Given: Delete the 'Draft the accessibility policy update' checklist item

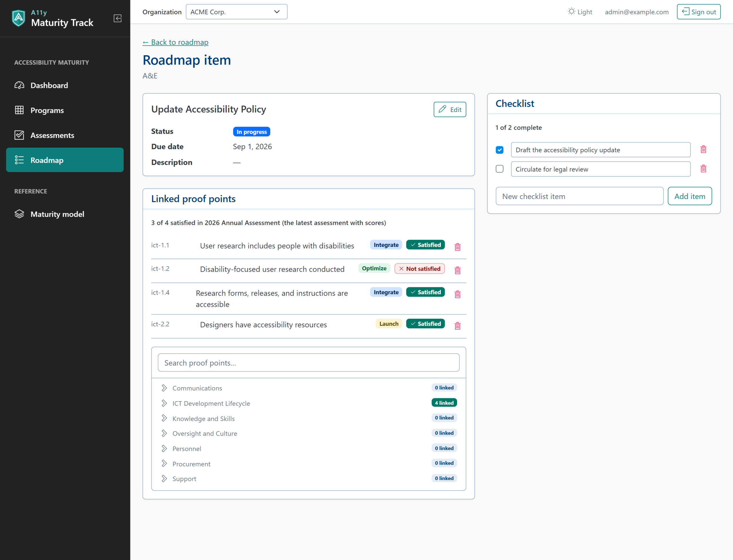Looking at the screenshot, I should pos(703,149).
